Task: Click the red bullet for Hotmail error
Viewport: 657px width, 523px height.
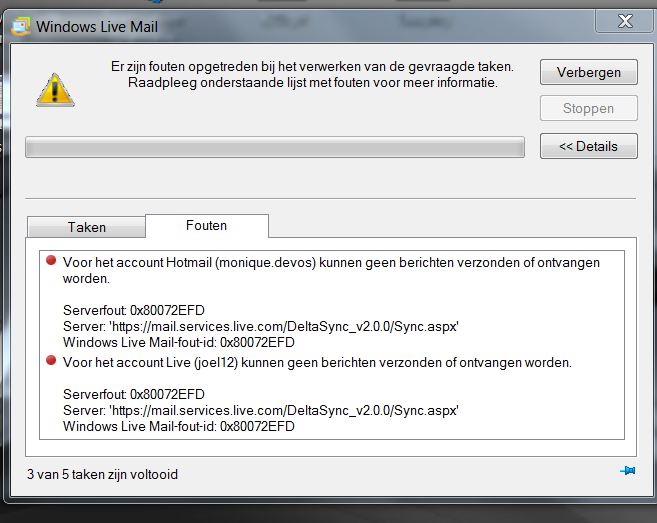Action: (51, 260)
